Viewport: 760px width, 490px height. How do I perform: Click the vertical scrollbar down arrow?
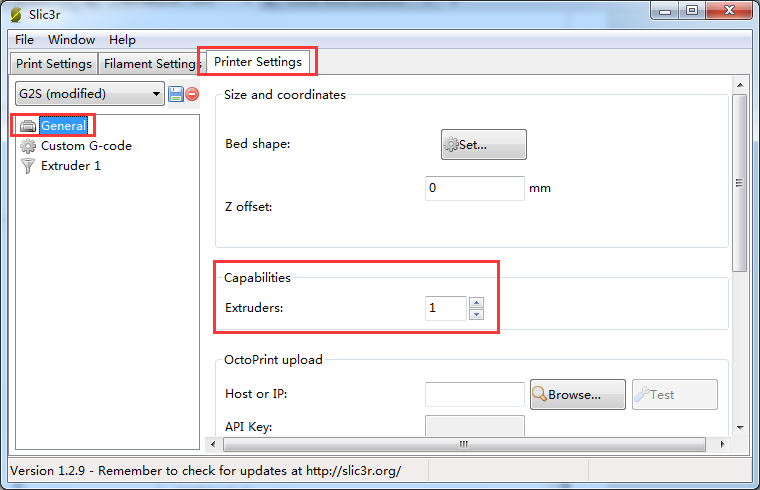pyautogui.click(x=740, y=427)
